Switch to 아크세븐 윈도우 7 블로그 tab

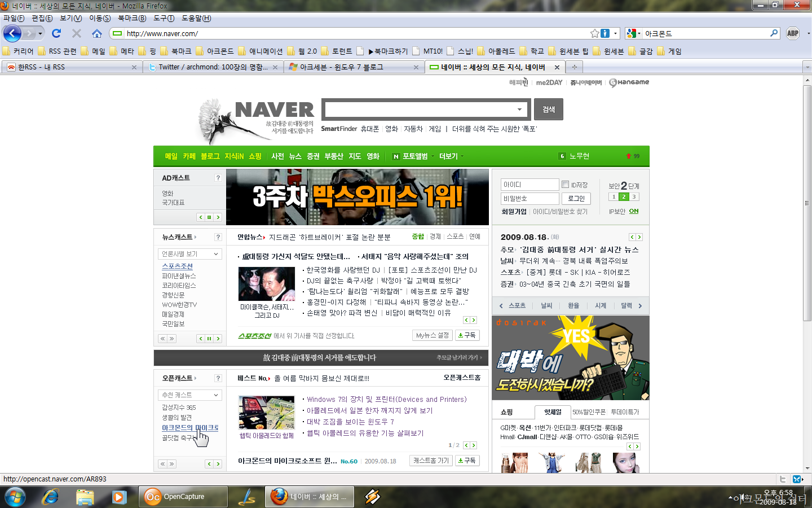pyautogui.click(x=354, y=67)
